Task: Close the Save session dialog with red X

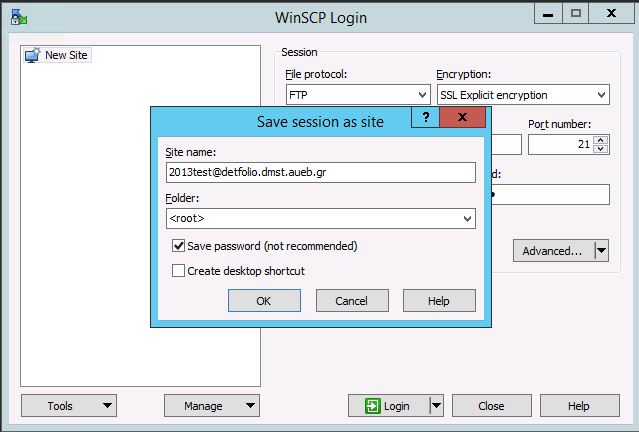Action: 463,118
